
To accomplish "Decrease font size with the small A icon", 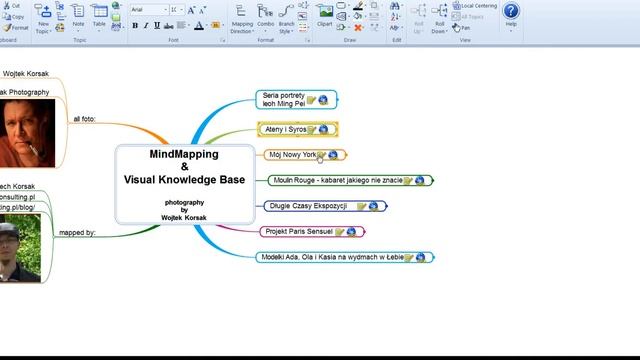I will [x=202, y=10].
